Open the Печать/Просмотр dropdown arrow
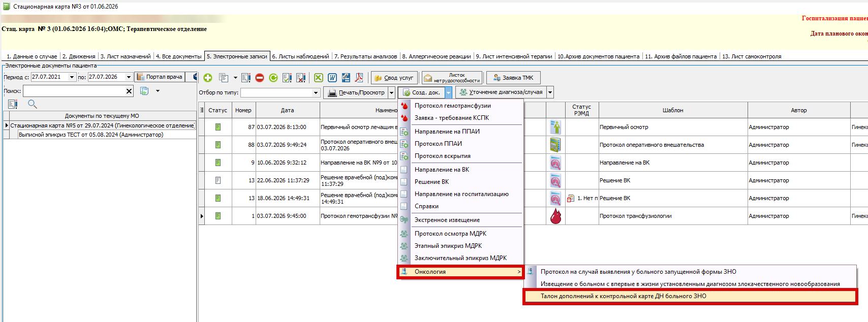This screenshot has height=322, width=868. click(392, 92)
